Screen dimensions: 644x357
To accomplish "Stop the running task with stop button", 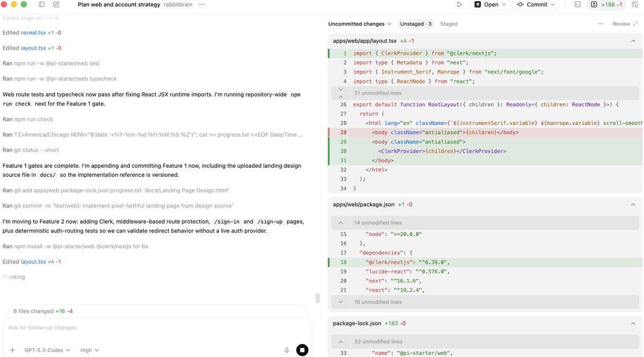I will tap(302, 350).
